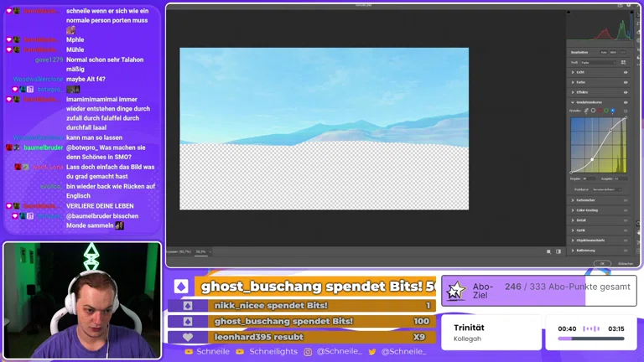Toggle visibility eye for Detail panel
644x362 pixels.
[626, 220]
